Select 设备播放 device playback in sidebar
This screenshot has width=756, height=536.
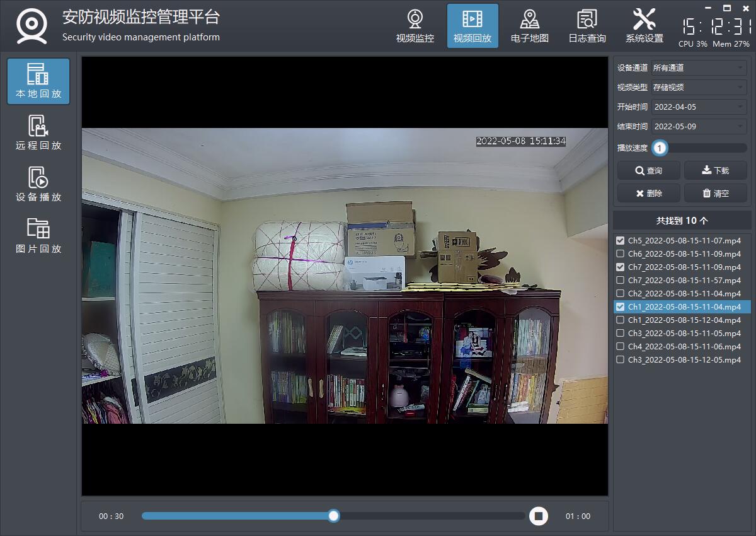38,185
